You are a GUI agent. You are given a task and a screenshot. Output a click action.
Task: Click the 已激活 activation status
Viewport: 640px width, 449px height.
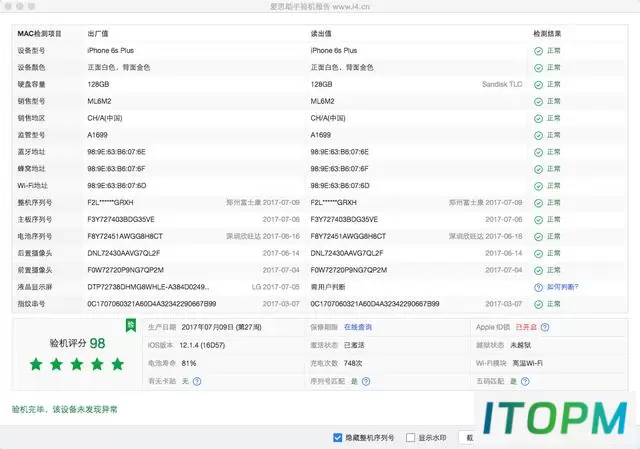pos(354,345)
